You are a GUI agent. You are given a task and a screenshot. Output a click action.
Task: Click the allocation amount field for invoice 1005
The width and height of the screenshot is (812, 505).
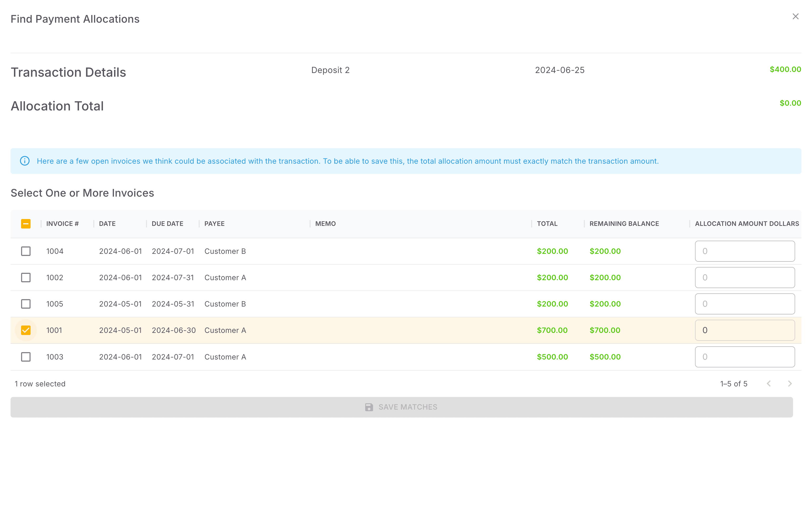(745, 304)
